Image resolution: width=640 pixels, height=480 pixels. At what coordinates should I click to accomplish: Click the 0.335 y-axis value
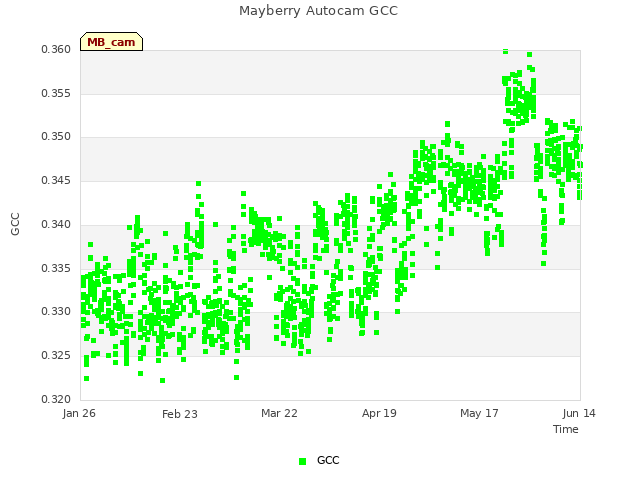point(56,269)
